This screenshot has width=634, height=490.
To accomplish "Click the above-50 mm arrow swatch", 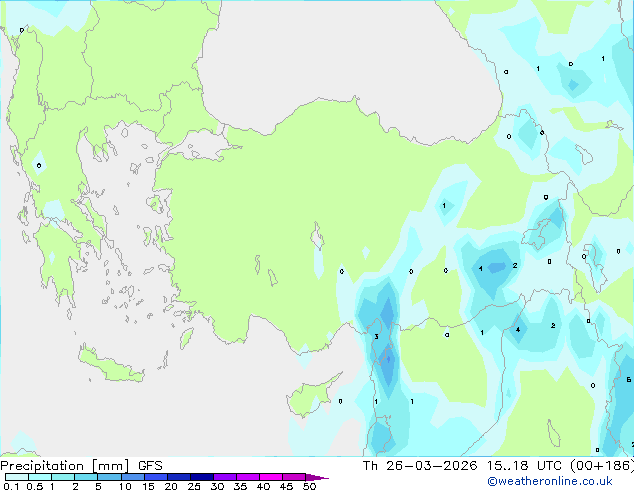I will [317, 477].
